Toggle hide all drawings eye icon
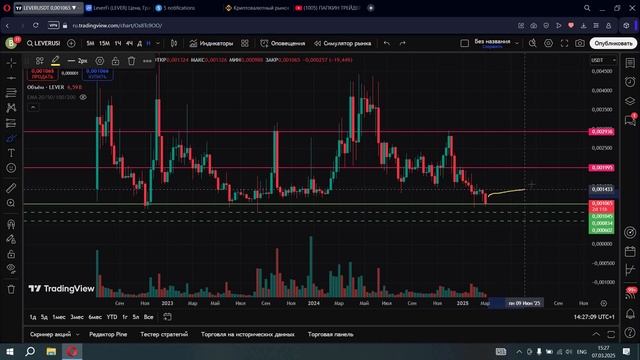This screenshot has width=640, height=360. pos(11,269)
